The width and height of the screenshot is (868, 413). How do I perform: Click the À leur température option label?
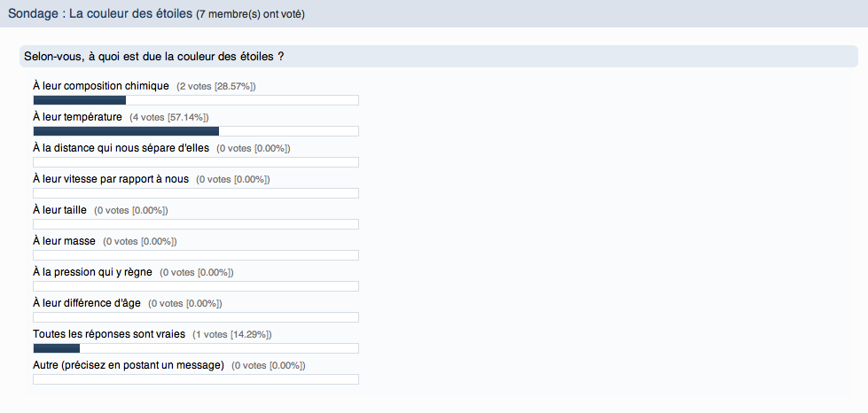coord(77,117)
